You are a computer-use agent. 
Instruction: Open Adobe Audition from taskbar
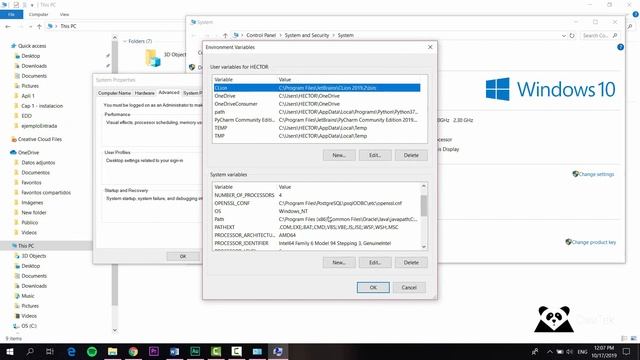click(x=195, y=351)
